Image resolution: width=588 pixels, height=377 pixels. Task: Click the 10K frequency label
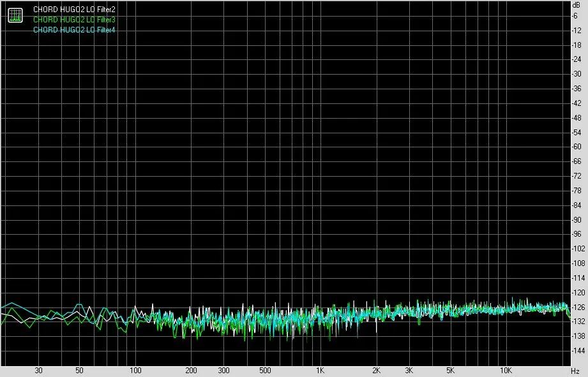(506, 371)
